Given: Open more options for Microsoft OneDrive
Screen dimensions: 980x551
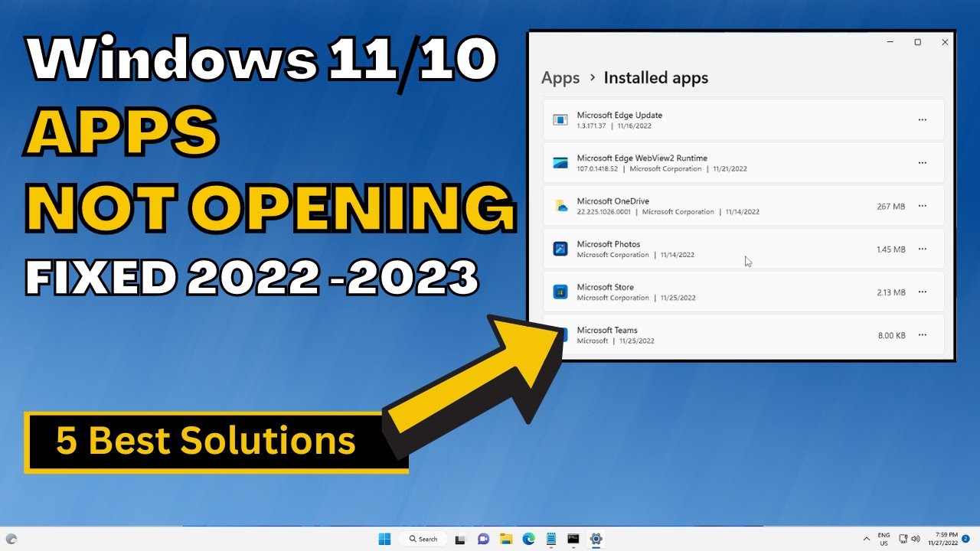Looking at the screenshot, I should click(x=923, y=206).
